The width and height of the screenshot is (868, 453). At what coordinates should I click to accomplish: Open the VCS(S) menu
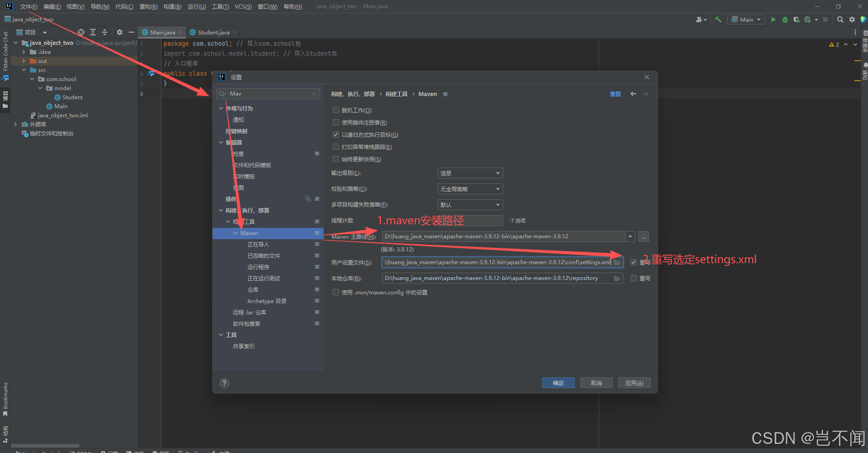(243, 6)
